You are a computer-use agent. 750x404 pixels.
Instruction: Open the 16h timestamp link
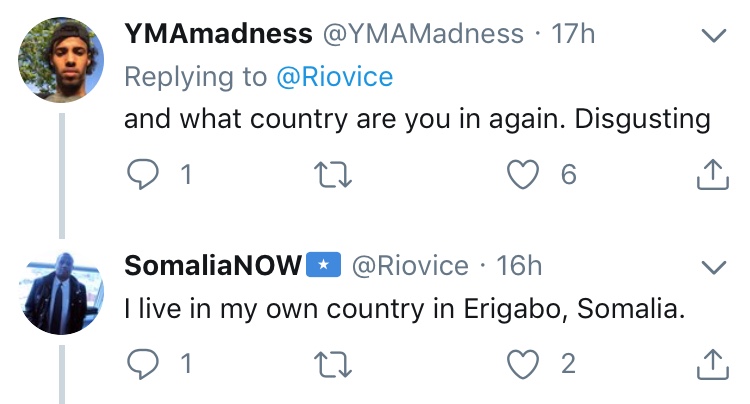pos(520,265)
